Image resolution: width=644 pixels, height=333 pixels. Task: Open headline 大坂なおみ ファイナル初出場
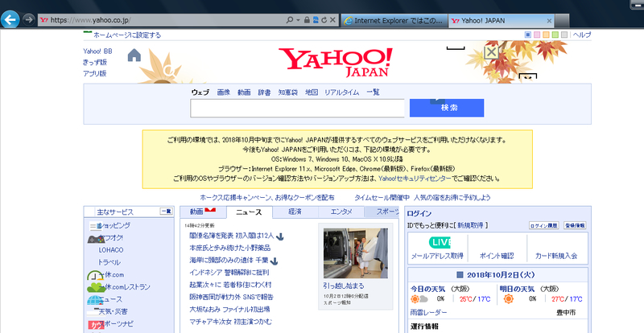point(229,309)
